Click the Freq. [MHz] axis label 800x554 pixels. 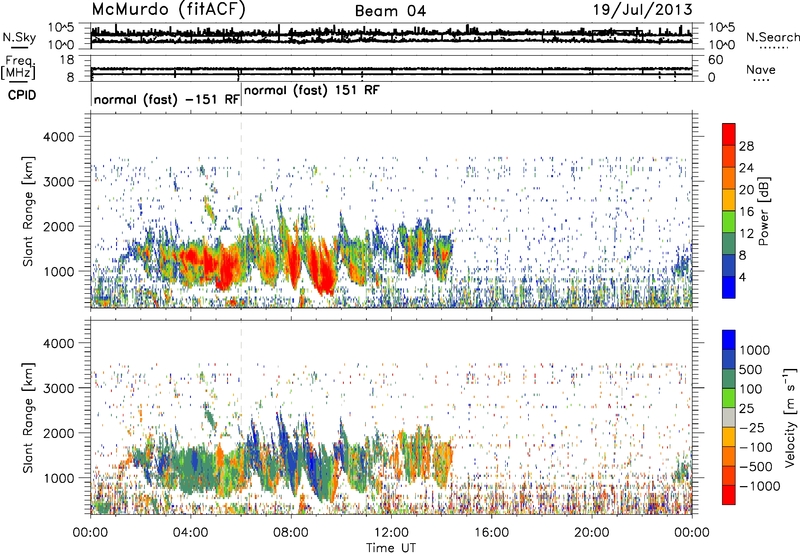coord(19,68)
